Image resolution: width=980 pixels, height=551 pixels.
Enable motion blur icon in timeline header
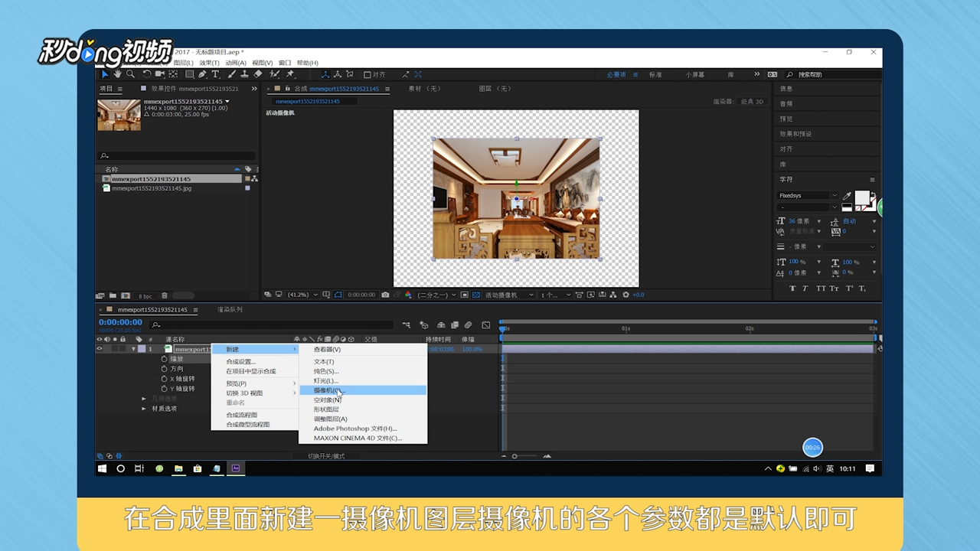pos(468,324)
